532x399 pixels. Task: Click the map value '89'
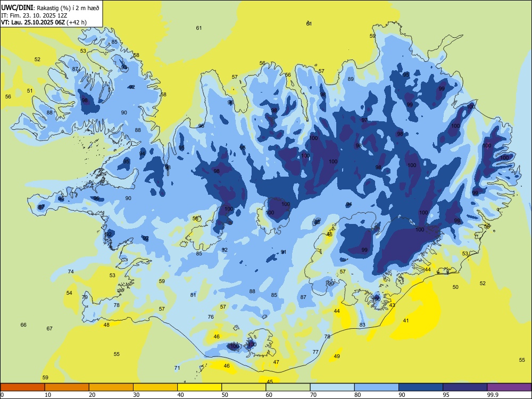point(351,79)
